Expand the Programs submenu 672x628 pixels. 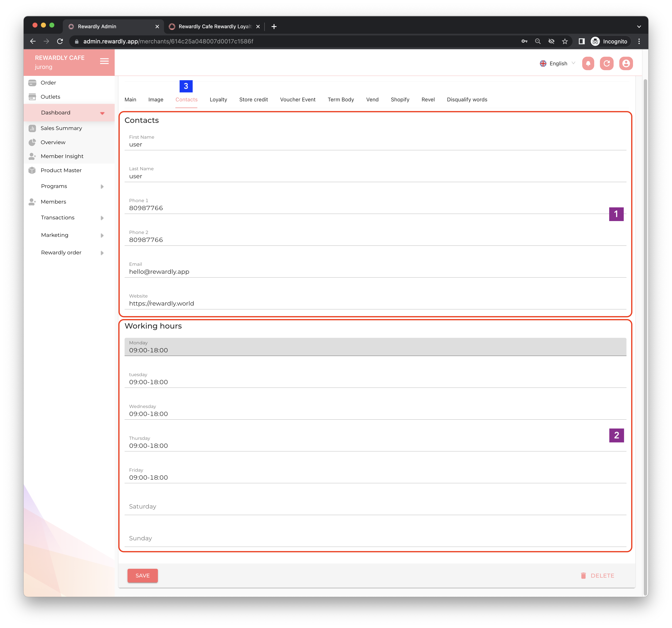(x=69, y=186)
